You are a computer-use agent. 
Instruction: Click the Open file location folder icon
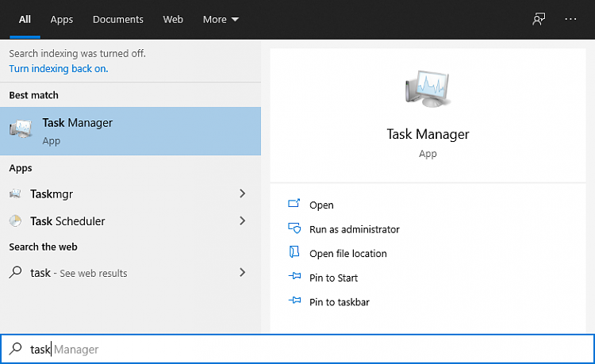[x=294, y=252]
